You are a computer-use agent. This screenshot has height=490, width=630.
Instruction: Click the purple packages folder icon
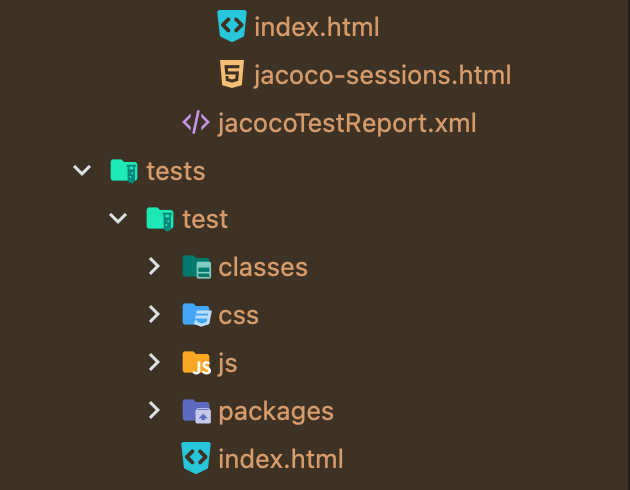[x=196, y=411]
